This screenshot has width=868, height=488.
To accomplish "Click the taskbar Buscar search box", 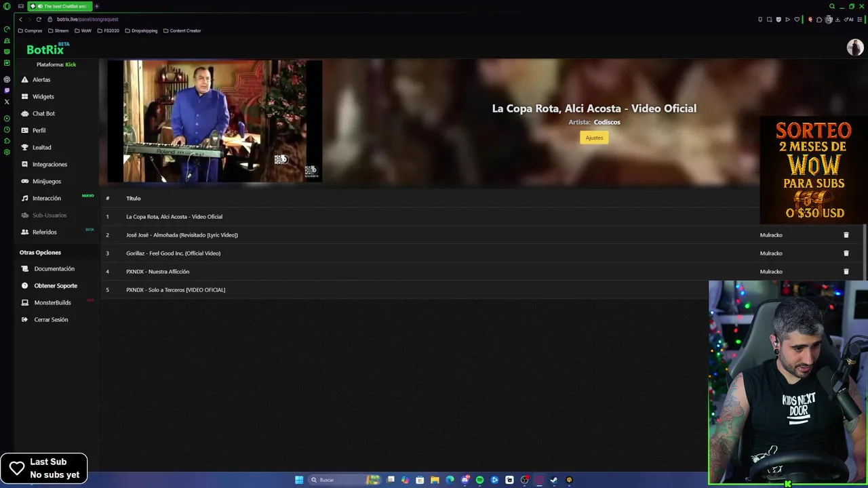I will 343,480.
